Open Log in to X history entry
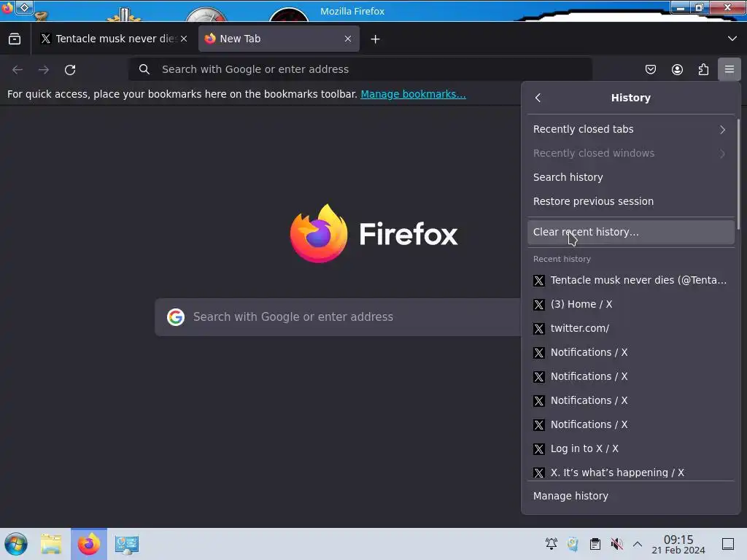Screen dimensions: 747x560 (x=631, y=448)
